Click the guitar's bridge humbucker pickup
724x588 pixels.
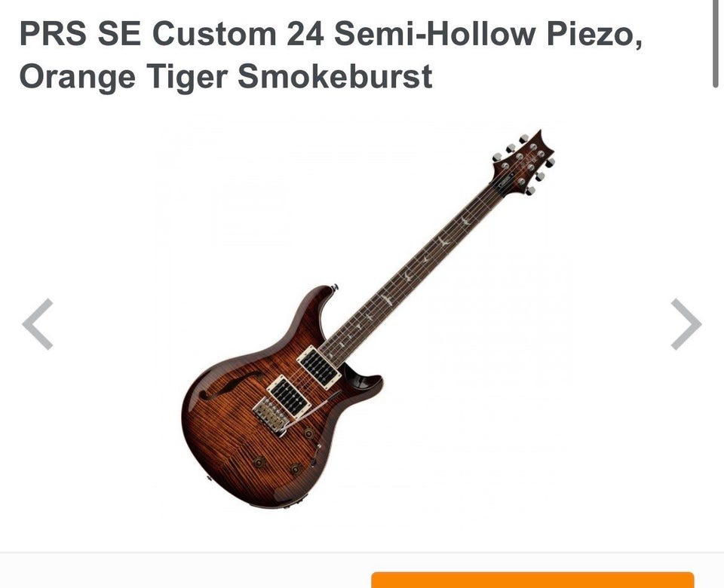tap(289, 397)
